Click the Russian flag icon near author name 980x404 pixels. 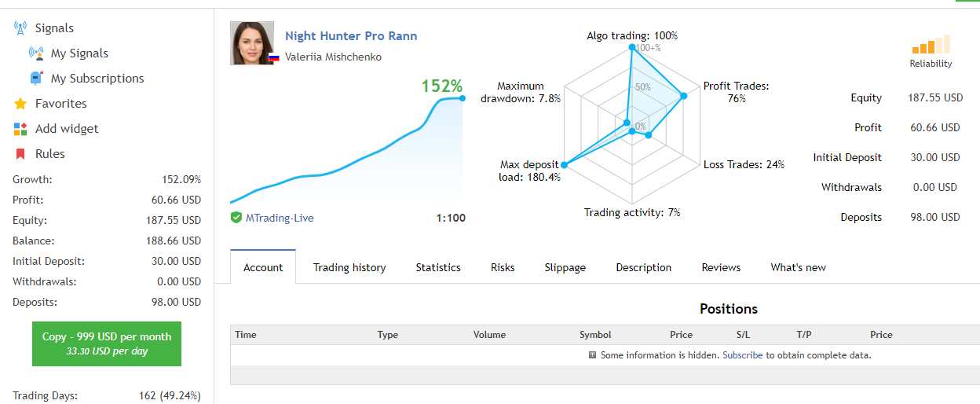coord(274,57)
